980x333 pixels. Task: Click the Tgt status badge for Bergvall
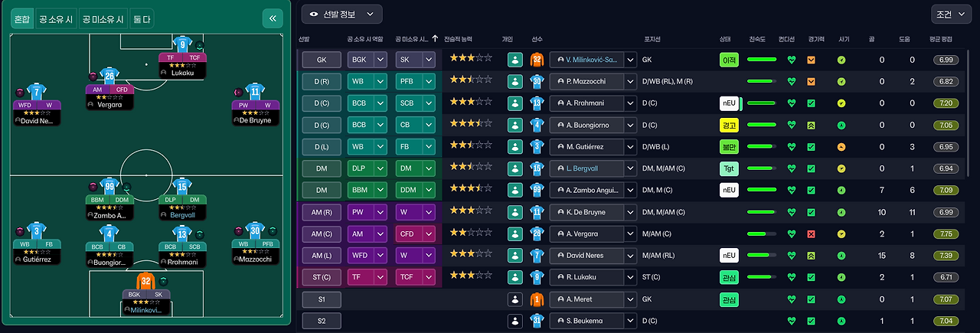[x=729, y=168]
